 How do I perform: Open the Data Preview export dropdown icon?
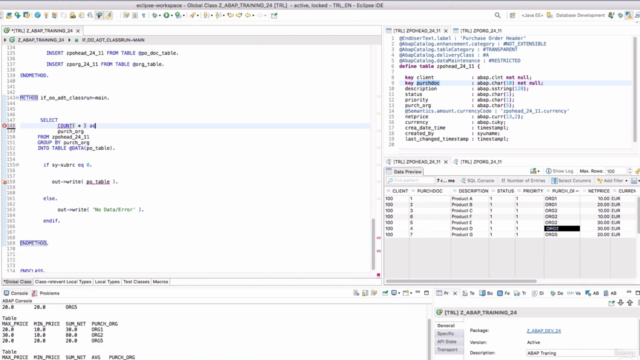pos(535,171)
